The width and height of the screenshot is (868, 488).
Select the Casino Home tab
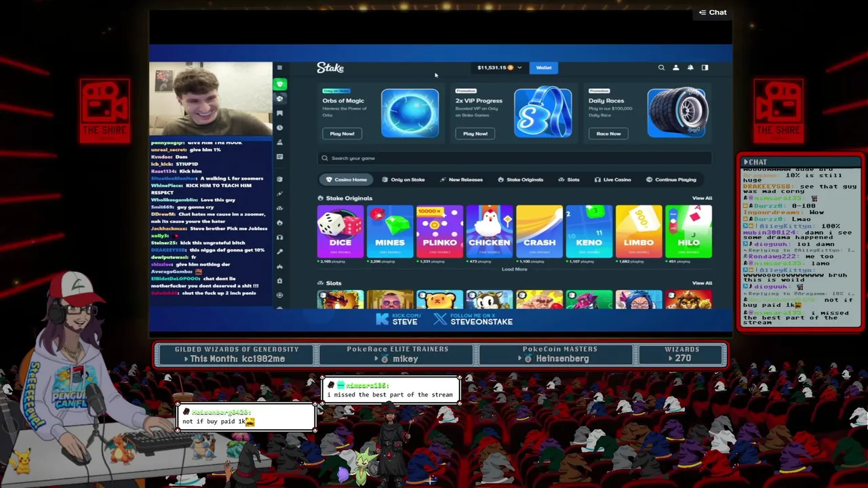tap(346, 180)
